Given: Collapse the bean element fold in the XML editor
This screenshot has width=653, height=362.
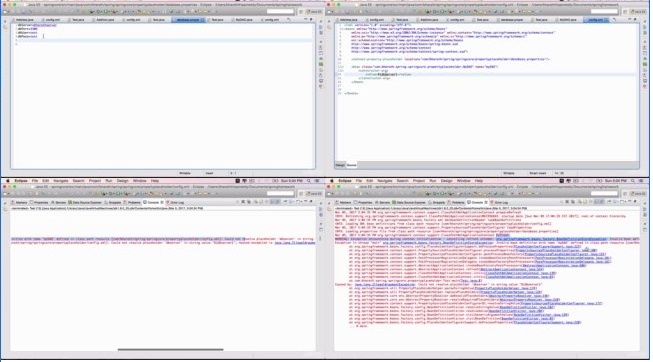Looking at the screenshot, I should [341, 67].
